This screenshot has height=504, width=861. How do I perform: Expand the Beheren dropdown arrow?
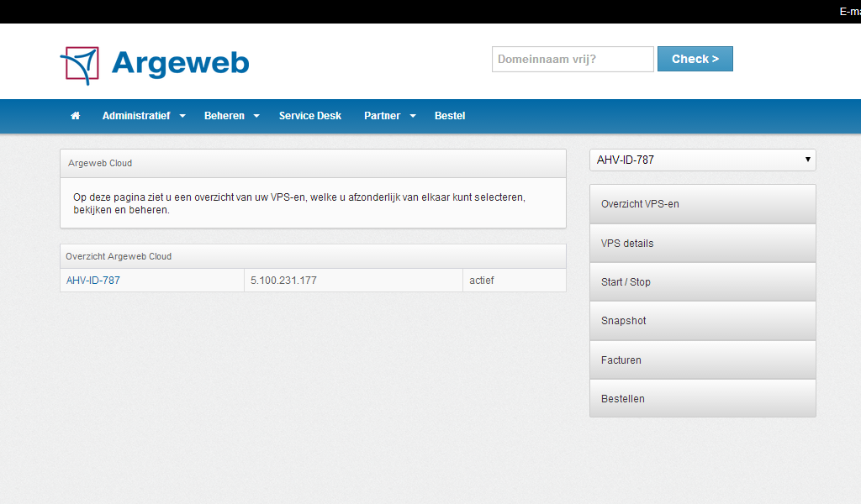[x=256, y=116]
